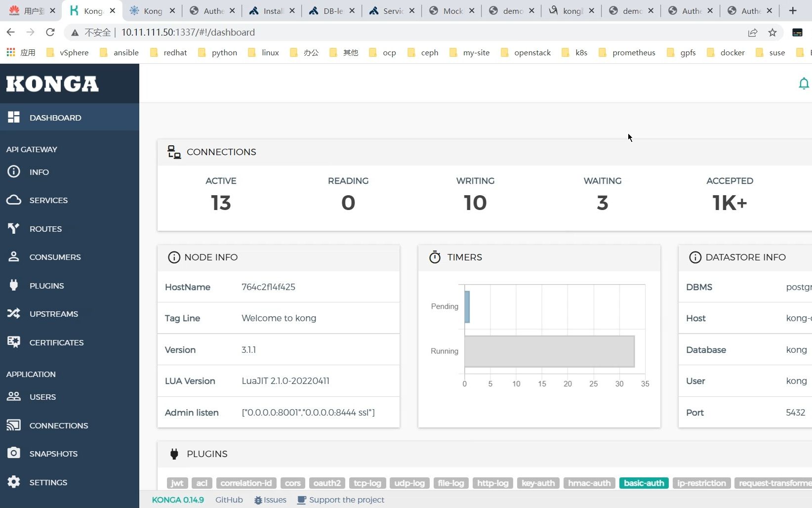Click the jwt plugin tag
Viewport: 812px width, 508px height.
177,483
